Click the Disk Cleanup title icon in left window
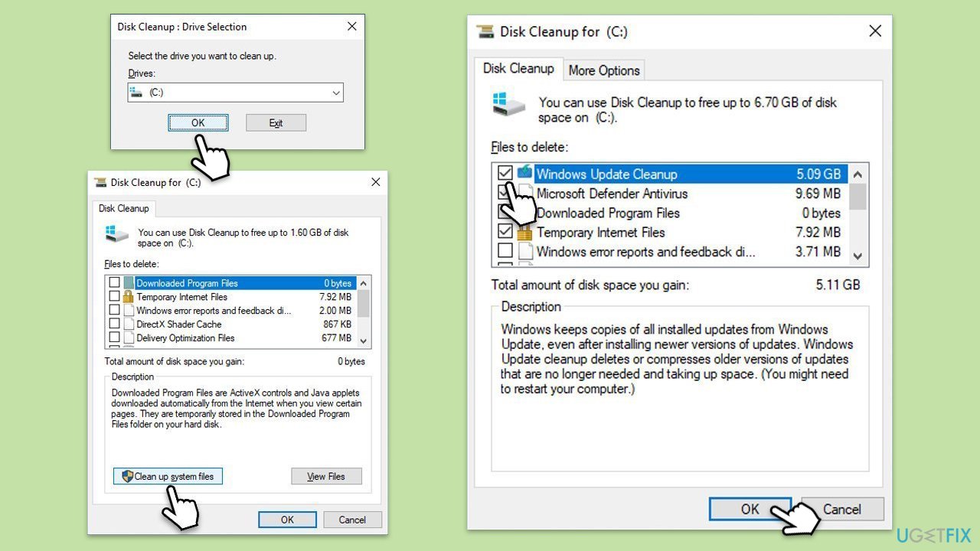The height and width of the screenshot is (551, 980). pos(100,182)
